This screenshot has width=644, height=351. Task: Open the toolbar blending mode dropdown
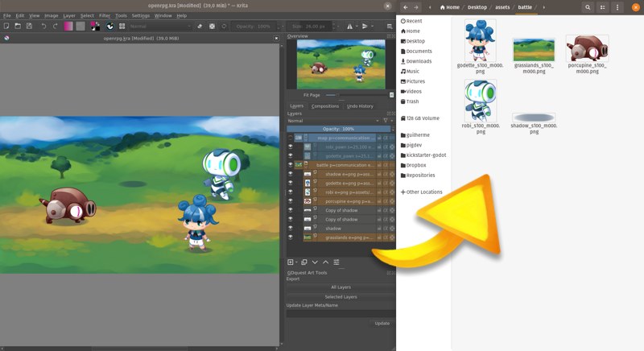160,27
